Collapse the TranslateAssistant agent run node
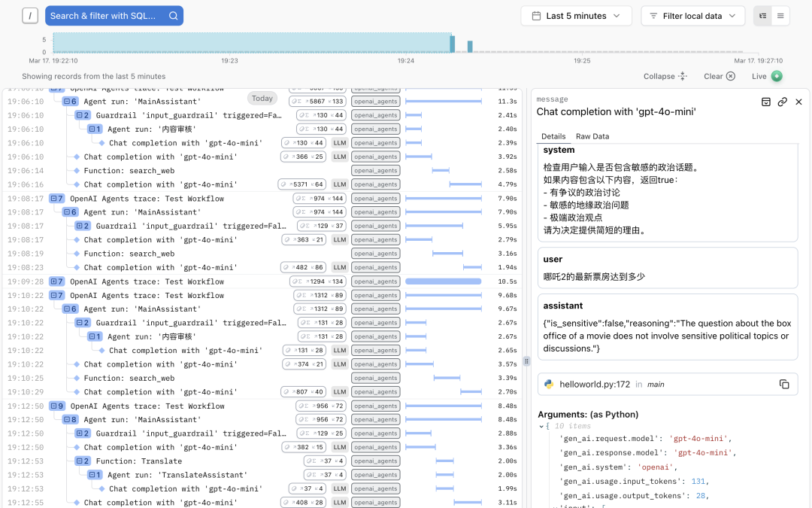This screenshot has width=812, height=508. [x=95, y=475]
